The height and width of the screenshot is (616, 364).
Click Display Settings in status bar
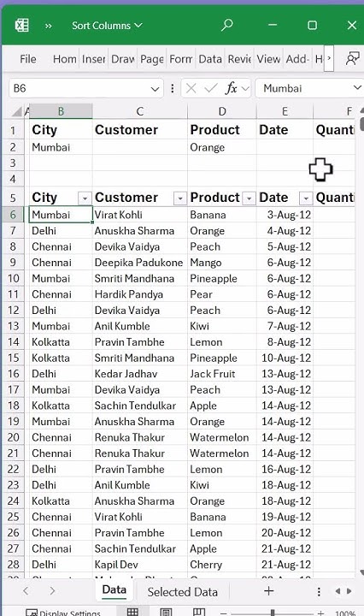point(63,613)
